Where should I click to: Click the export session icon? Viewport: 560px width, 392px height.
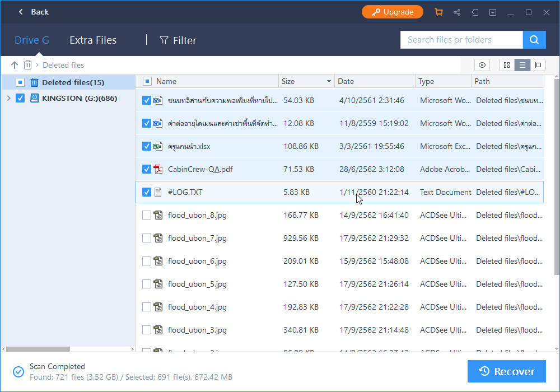(475, 12)
